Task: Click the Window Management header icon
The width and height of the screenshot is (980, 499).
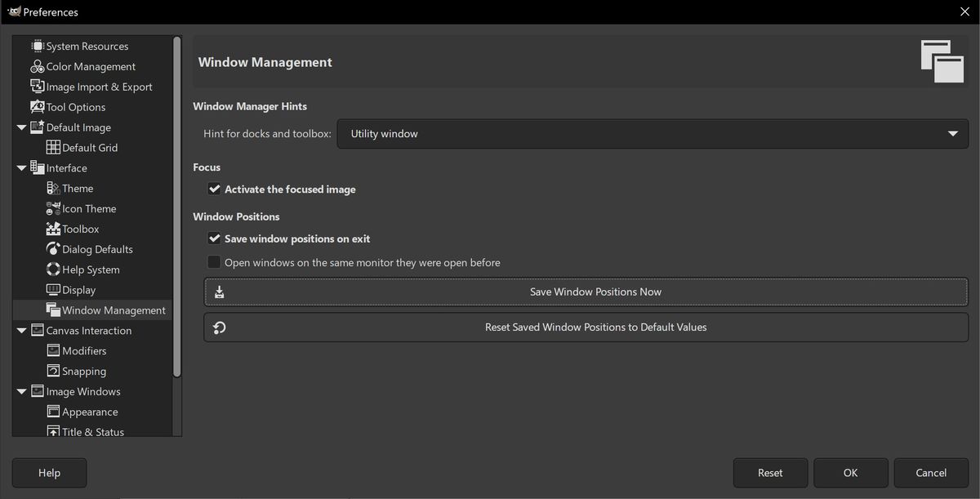Action: point(942,60)
